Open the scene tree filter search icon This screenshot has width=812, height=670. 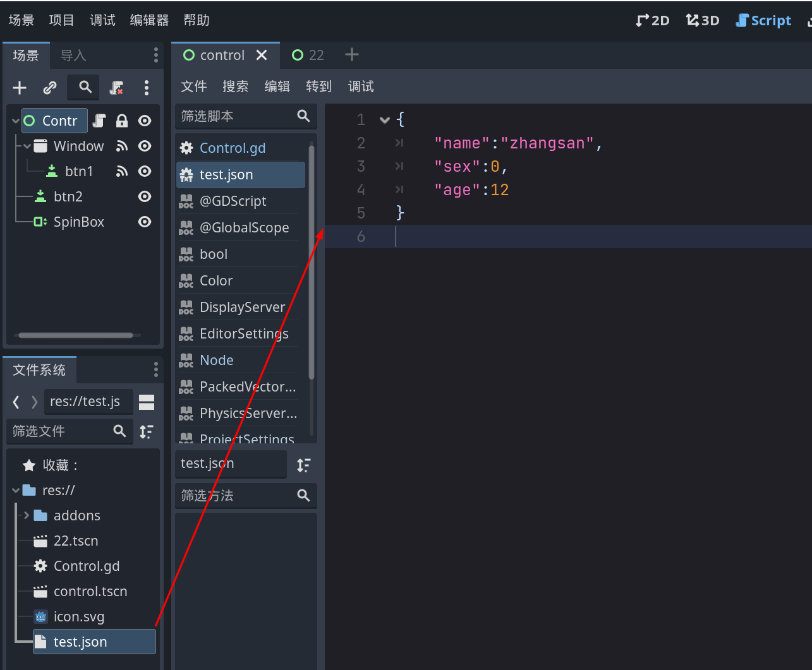pos(85,87)
